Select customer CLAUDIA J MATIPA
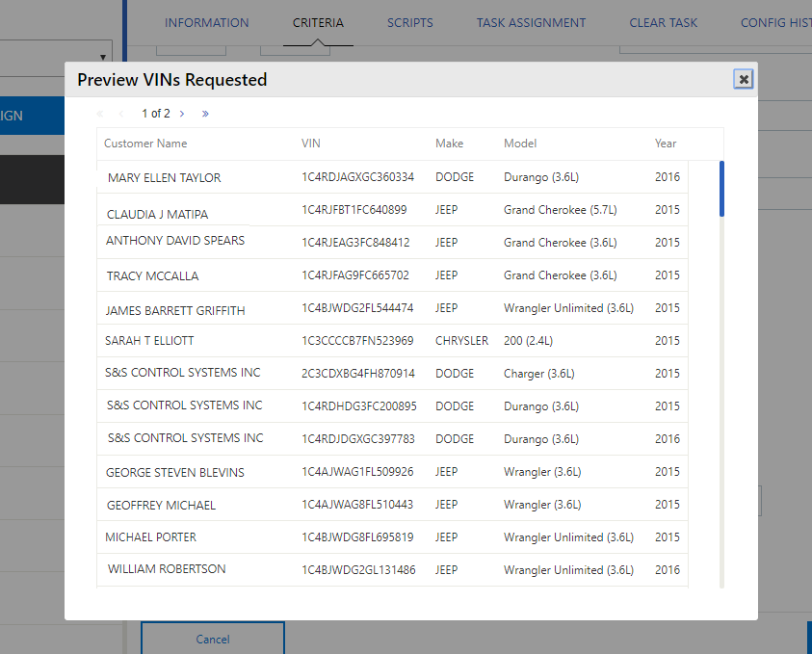812x654 pixels. pos(157,215)
